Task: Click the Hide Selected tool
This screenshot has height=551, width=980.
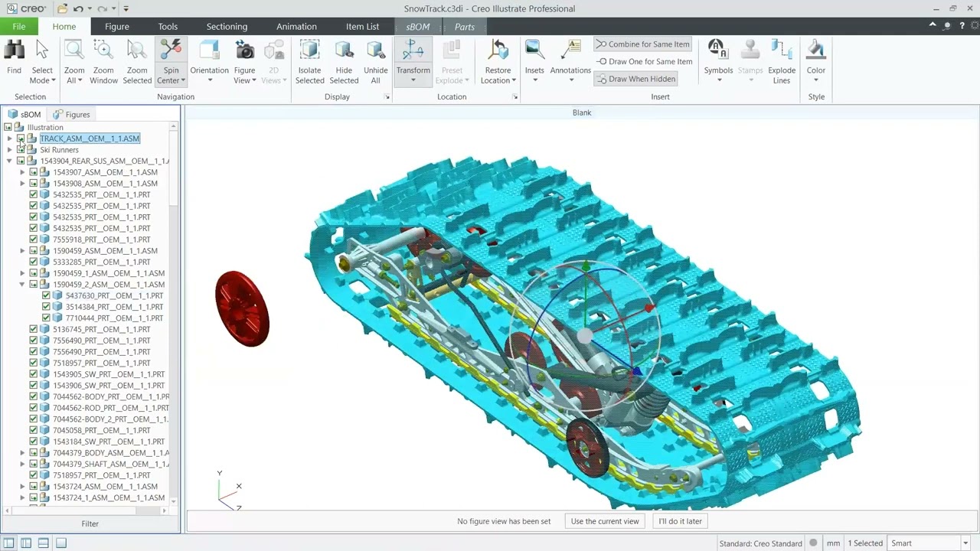Action: tap(344, 61)
